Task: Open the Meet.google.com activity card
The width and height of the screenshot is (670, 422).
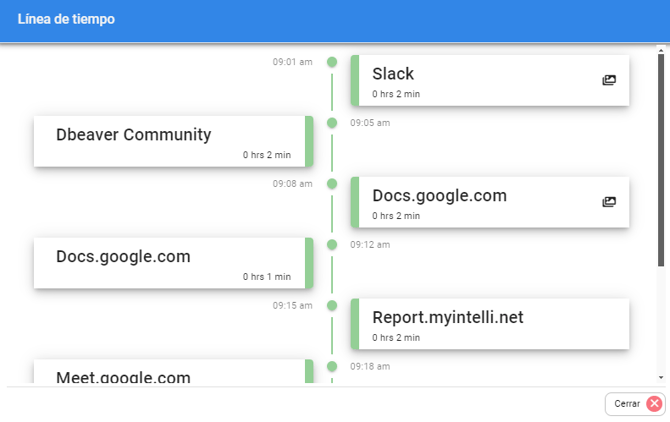Action: point(170,375)
